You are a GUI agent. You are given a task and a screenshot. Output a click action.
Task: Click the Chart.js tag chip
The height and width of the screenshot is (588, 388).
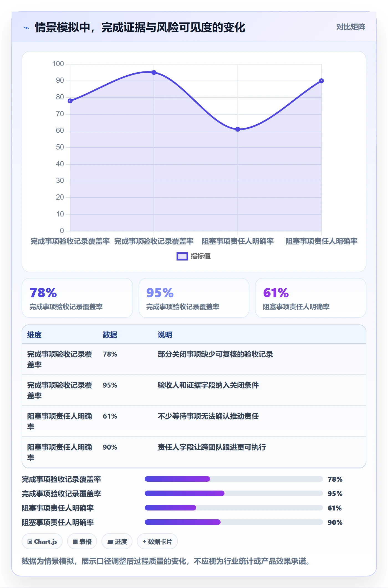click(42, 541)
